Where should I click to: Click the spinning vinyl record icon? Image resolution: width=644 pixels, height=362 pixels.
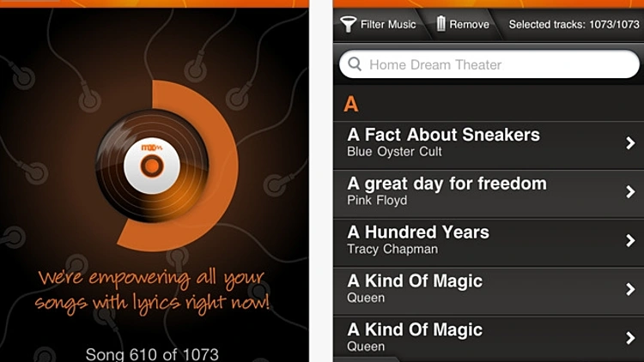click(152, 166)
